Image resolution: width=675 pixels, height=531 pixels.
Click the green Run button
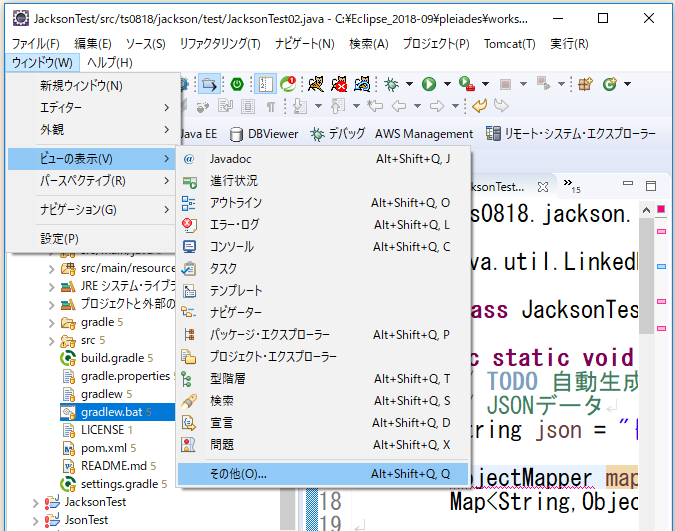click(x=429, y=84)
